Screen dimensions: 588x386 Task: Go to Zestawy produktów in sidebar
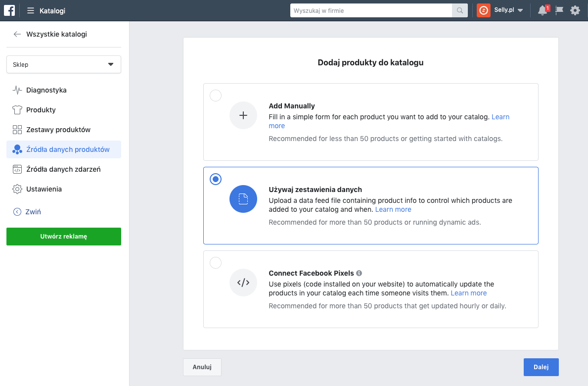pyautogui.click(x=58, y=130)
